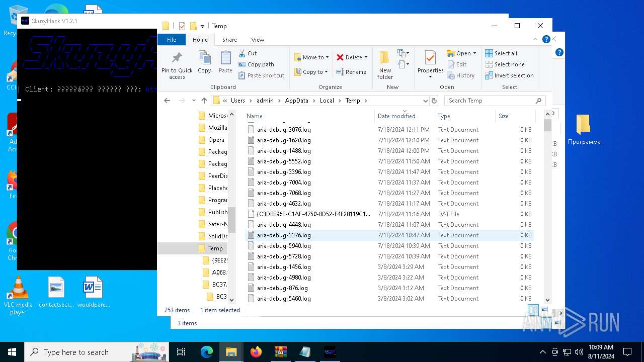The image size is (644, 362).
Task: Sort by Size column header
Action: [515, 116]
